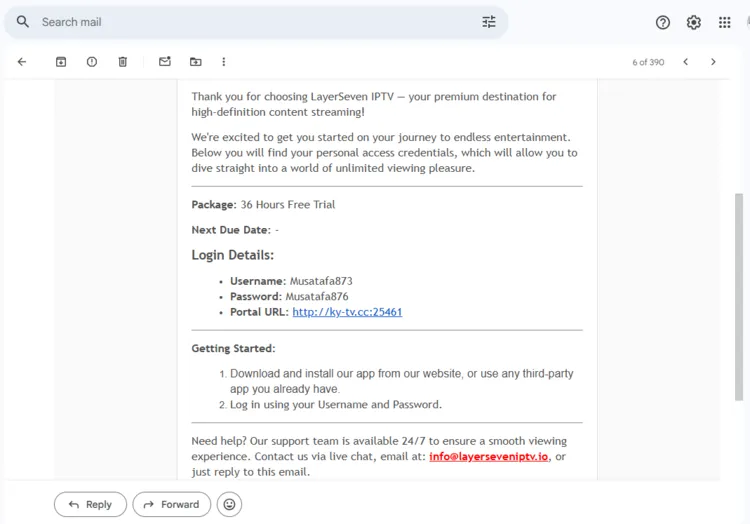Click the username Musatafa873

click(321, 281)
